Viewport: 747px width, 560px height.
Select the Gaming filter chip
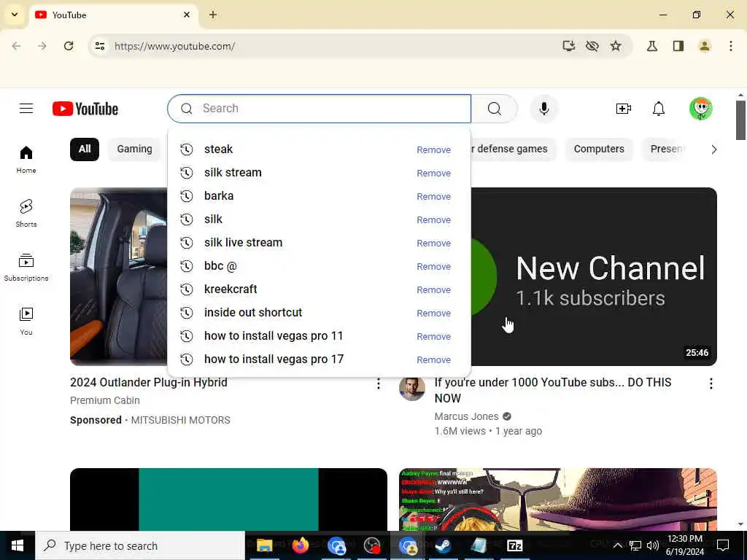coord(134,149)
